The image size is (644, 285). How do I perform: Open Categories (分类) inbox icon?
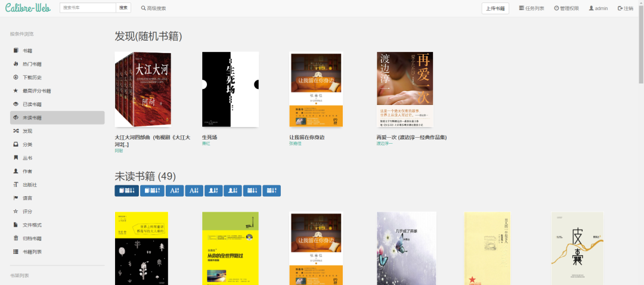(16, 144)
